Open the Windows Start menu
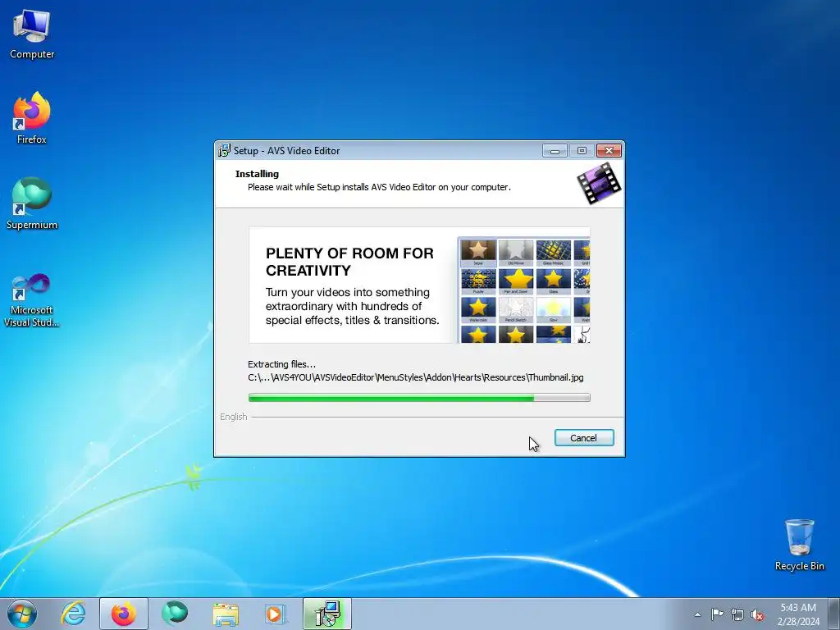Viewport: 840px width, 630px height. point(22,614)
